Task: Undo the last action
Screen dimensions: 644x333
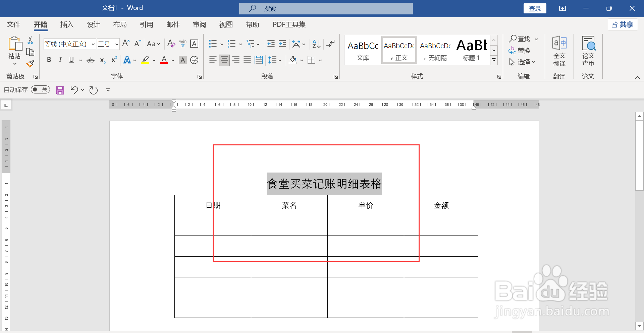Action: (74, 90)
